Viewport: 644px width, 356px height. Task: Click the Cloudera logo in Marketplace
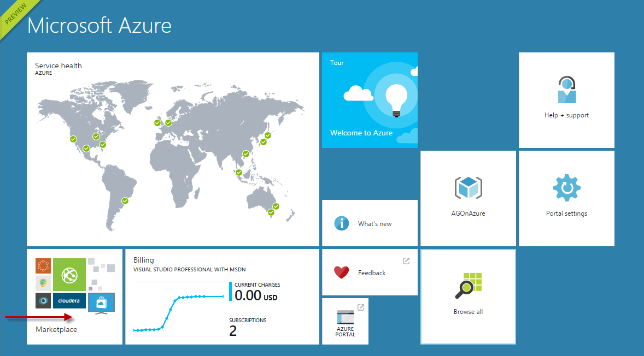tap(69, 300)
